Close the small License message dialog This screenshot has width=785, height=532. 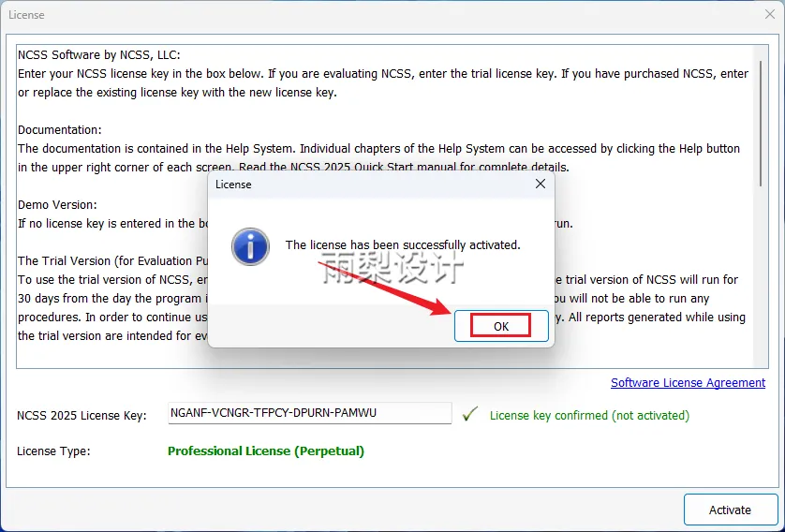pos(541,185)
